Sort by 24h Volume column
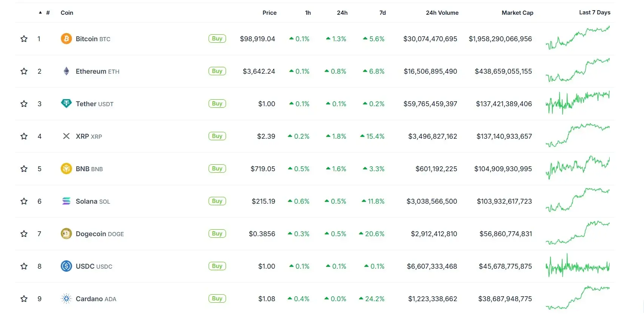This screenshot has height=314, width=644. 442,12
